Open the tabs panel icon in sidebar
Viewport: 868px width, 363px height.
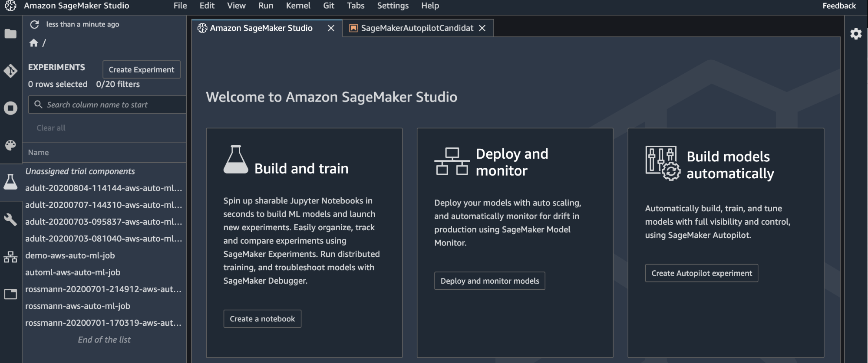point(10,294)
